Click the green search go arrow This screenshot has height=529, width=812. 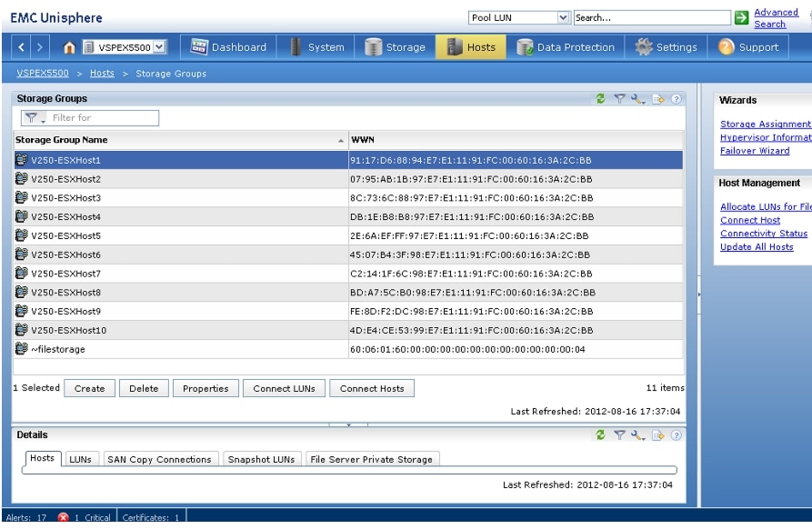pyautogui.click(x=742, y=17)
